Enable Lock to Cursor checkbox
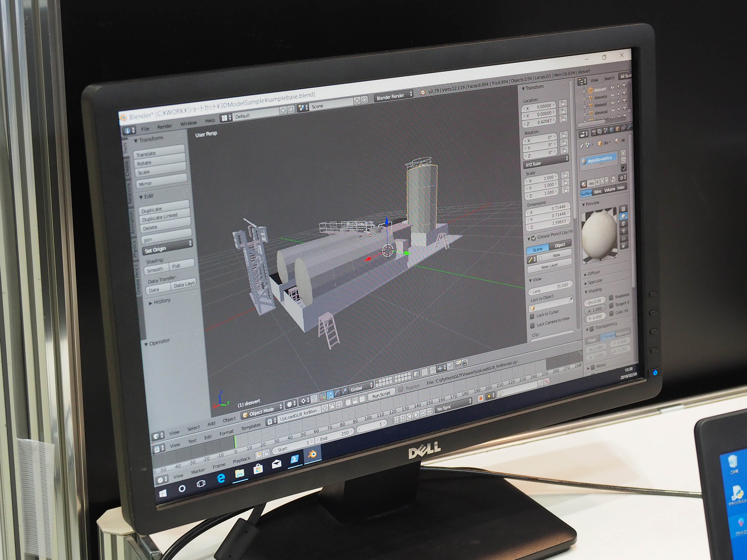The image size is (747, 560). [532, 317]
